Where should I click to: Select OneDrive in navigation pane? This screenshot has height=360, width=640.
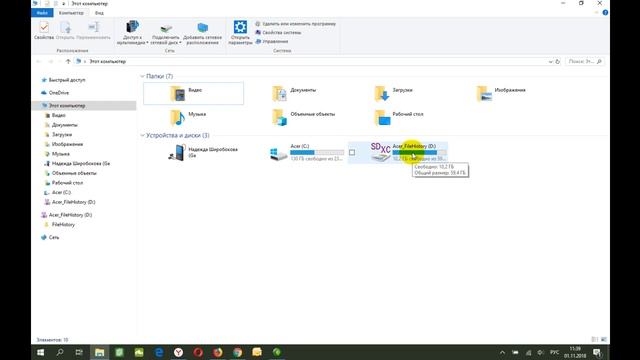pos(59,93)
